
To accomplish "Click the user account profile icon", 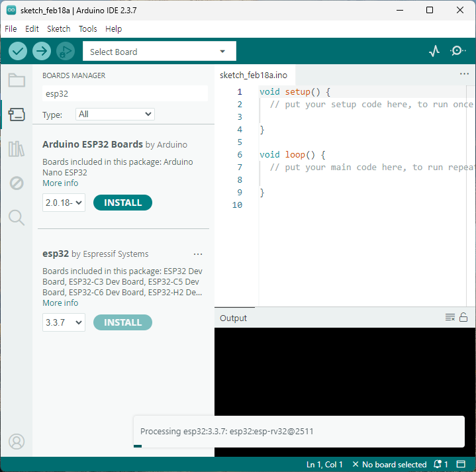I will click(x=17, y=442).
